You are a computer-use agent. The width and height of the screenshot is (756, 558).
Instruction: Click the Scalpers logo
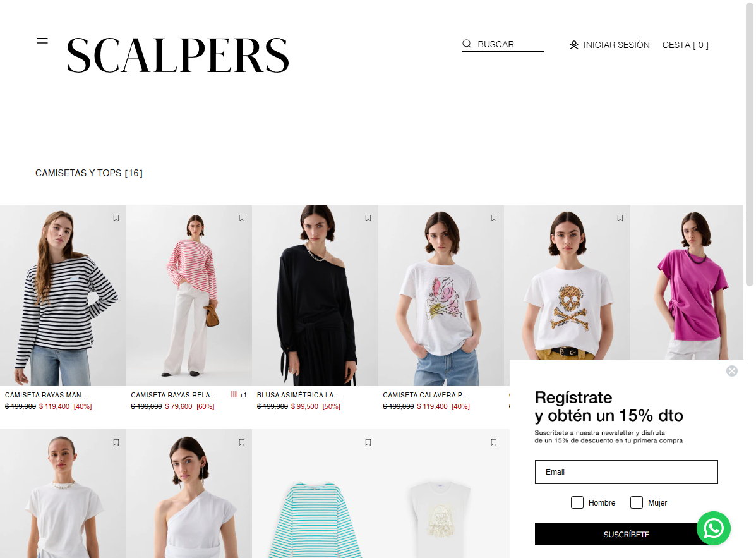[178, 55]
